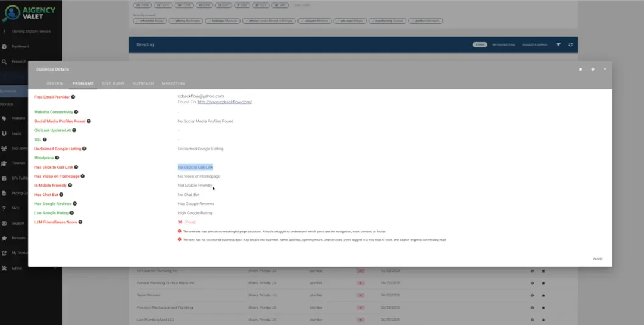Image resolution: width=644 pixels, height=325 pixels.
Task: Click the help icon beside LLM Friendliness Score
Action: click(x=80, y=222)
